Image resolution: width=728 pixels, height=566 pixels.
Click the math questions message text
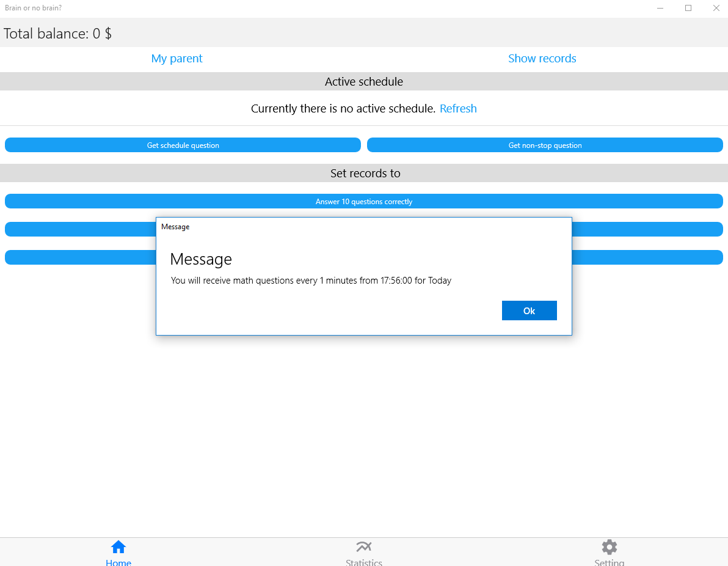tap(311, 280)
